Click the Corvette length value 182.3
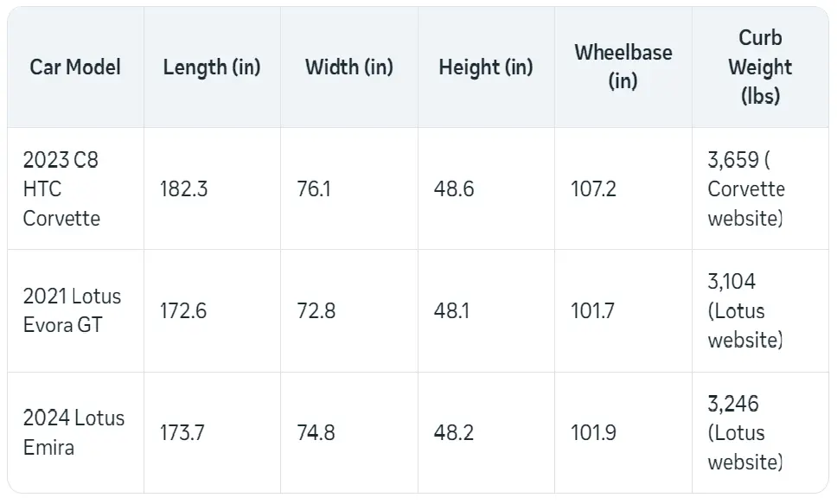This screenshot has height=504, width=837. tap(183, 188)
